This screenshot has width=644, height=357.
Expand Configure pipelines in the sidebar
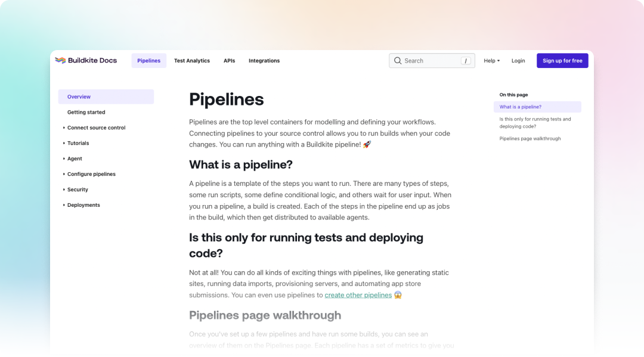[x=91, y=174]
